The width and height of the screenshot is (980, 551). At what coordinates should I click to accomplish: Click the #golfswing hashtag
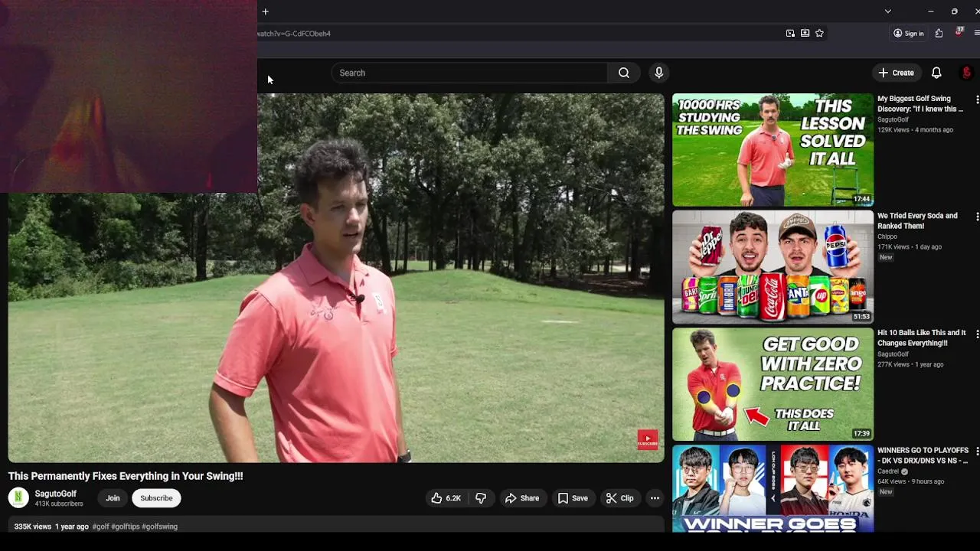[159, 527]
